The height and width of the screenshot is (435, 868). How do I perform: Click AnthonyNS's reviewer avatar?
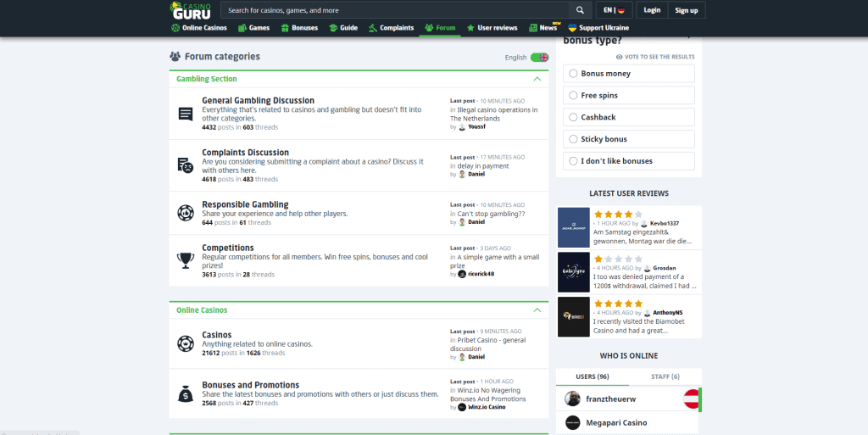(x=647, y=313)
